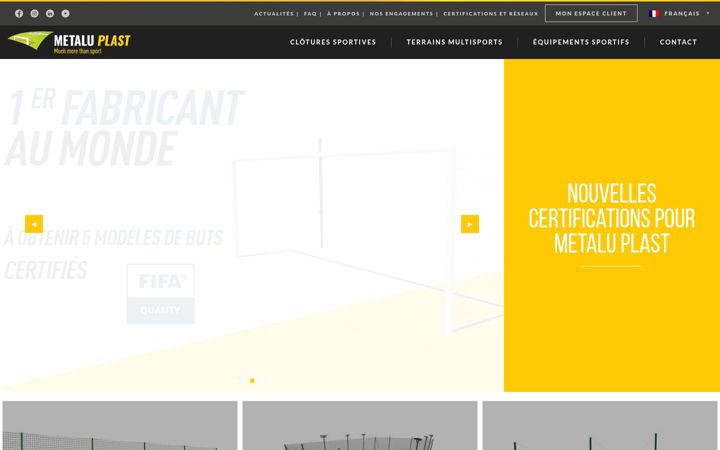Open the Actualités link

(274, 14)
